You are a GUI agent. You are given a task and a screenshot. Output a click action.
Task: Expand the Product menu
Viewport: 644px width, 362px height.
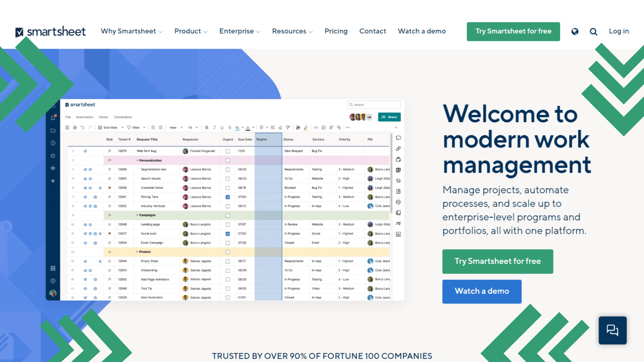pos(191,31)
